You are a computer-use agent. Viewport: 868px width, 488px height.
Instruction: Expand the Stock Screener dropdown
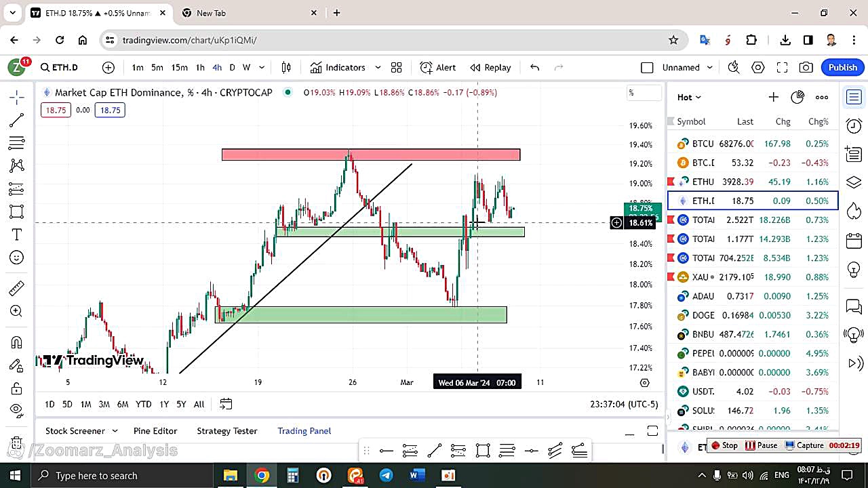115,430
